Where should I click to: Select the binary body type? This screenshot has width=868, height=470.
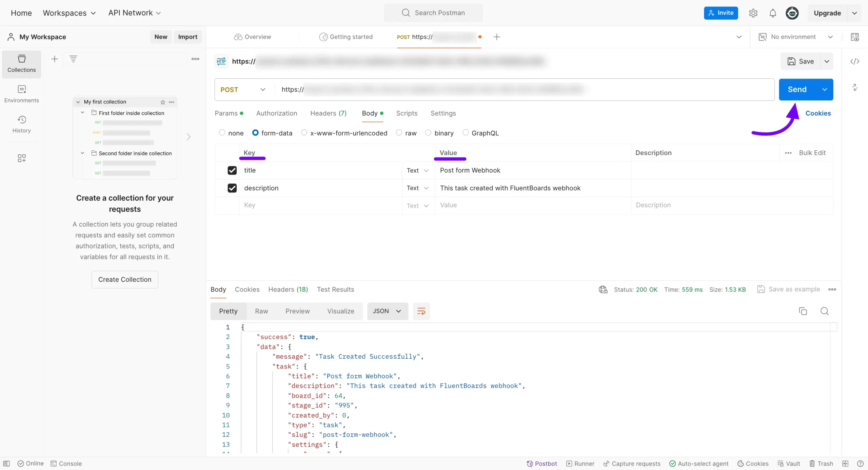pyautogui.click(x=428, y=133)
